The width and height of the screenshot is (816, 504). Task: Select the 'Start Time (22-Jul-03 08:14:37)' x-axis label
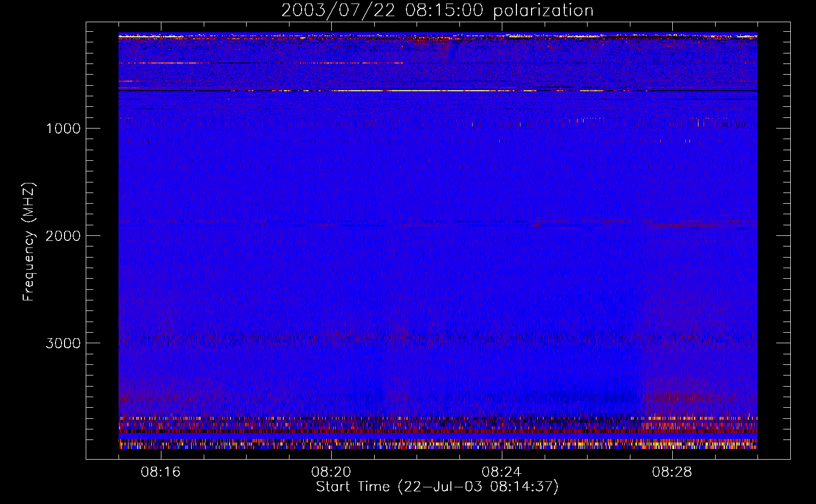point(437,487)
